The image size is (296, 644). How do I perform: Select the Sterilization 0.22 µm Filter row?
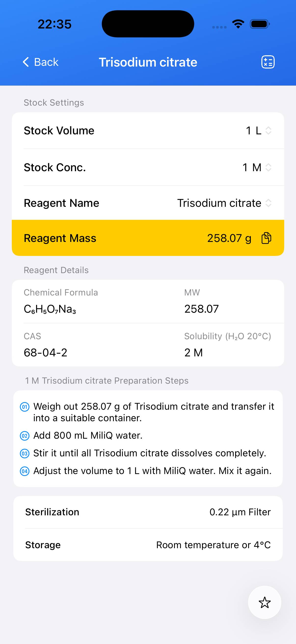pos(148,512)
